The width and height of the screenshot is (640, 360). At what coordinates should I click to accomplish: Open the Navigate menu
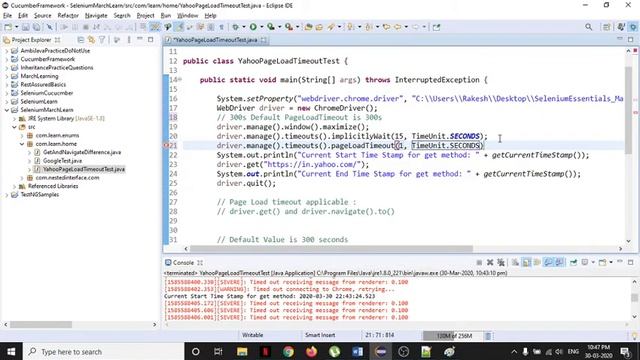96,16
